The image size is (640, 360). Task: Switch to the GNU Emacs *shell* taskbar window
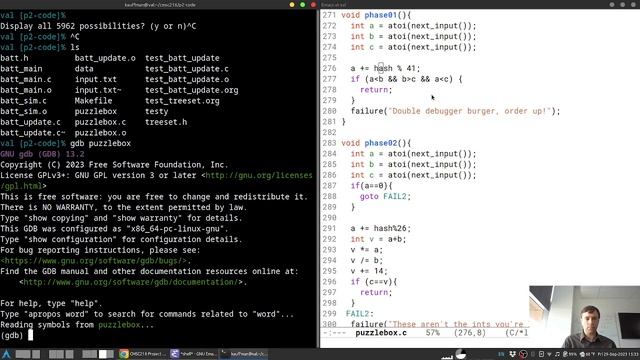pyautogui.click(x=193, y=354)
